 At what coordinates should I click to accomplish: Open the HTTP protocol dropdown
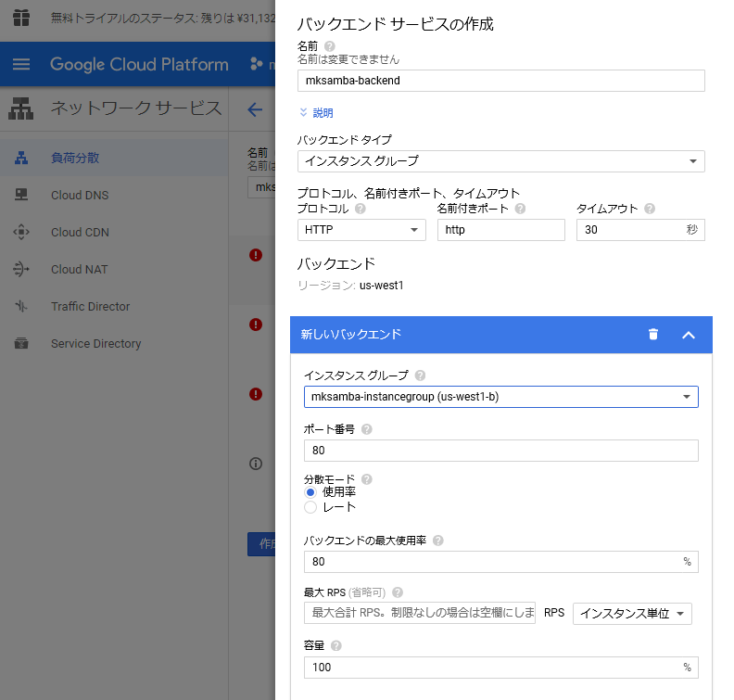361,230
